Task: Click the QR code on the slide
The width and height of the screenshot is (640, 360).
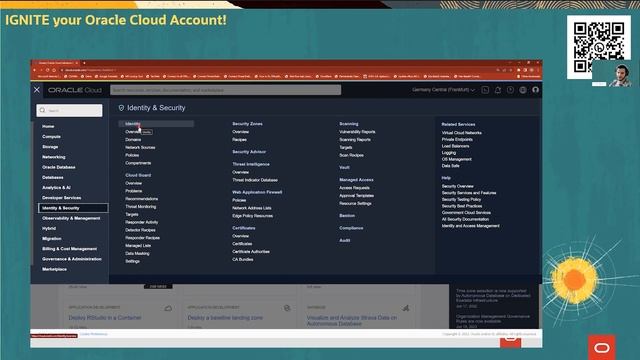Action: point(599,47)
